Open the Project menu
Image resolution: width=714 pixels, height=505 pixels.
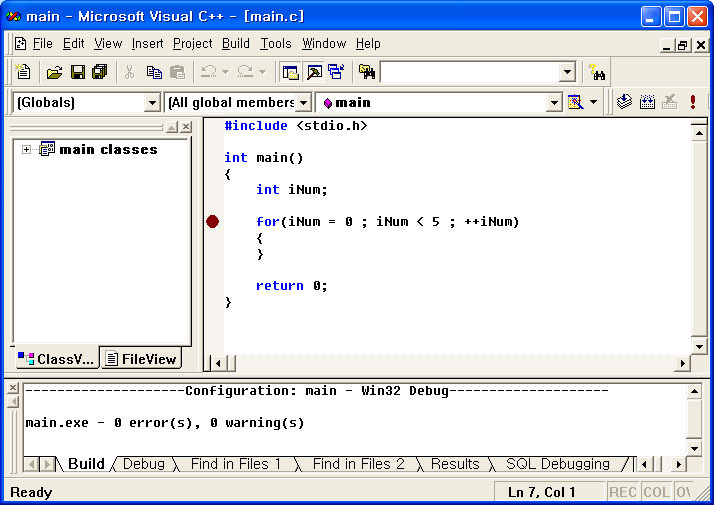click(193, 44)
